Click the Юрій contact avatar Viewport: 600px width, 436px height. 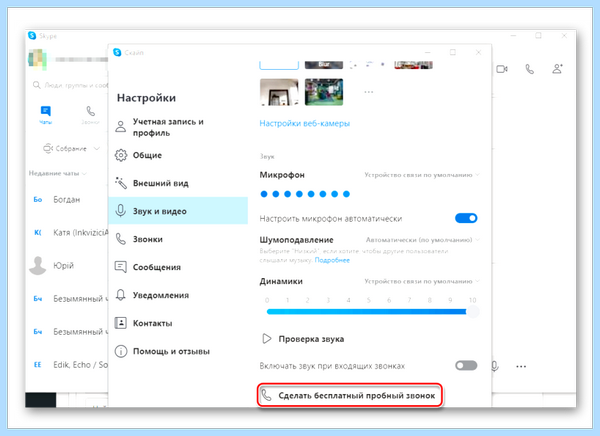click(38, 266)
